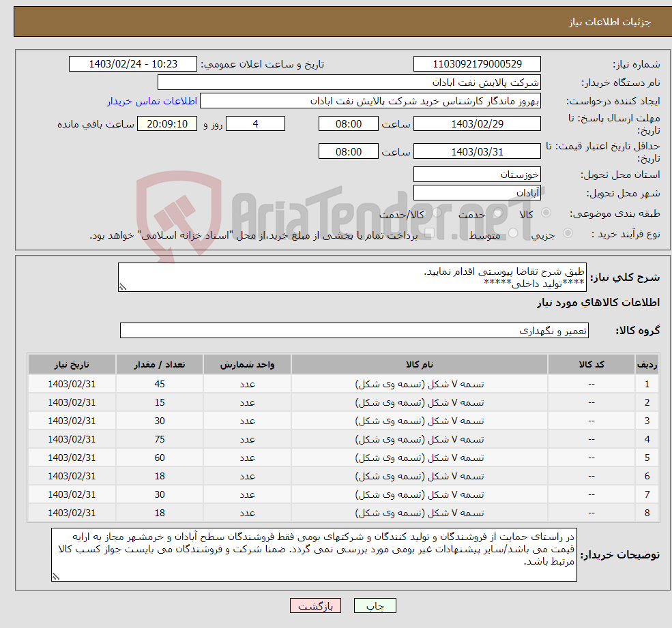Click the item name in row 3

coord(419,421)
